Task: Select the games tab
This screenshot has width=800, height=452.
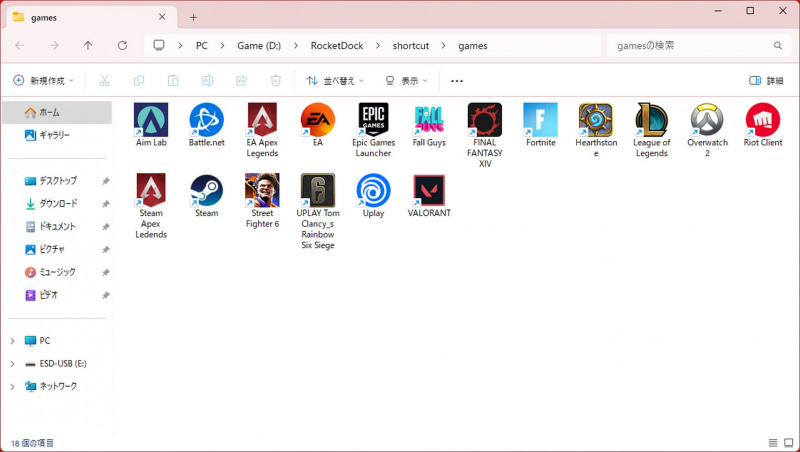Action: pos(92,17)
